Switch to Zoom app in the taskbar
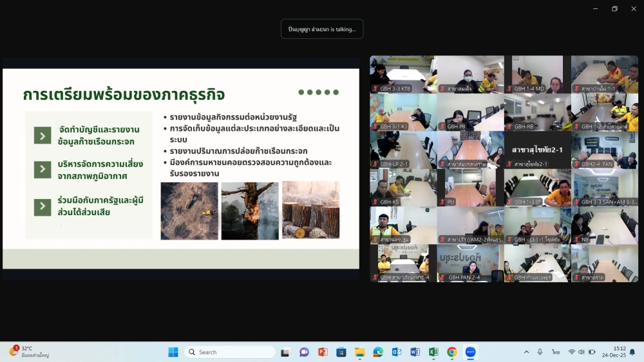The image size is (644, 362). click(x=471, y=352)
